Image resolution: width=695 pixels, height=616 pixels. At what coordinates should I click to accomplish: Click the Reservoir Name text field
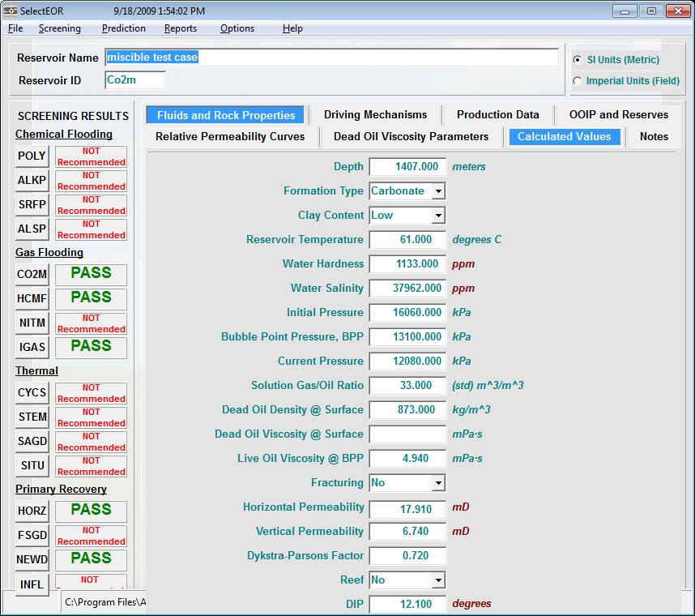[x=330, y=58]
